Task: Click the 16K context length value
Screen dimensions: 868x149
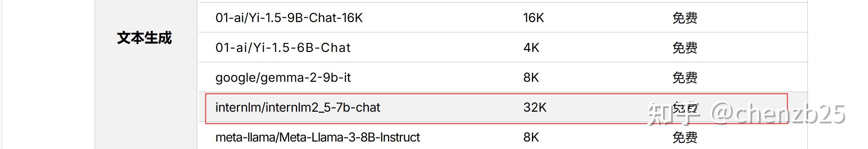Action: tap(533, 18)
